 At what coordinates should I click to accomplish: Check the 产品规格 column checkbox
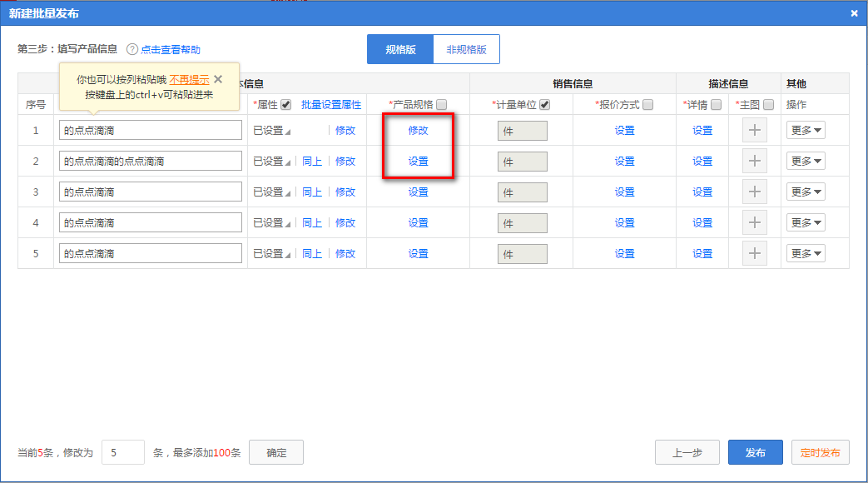[x=442, y=105]
